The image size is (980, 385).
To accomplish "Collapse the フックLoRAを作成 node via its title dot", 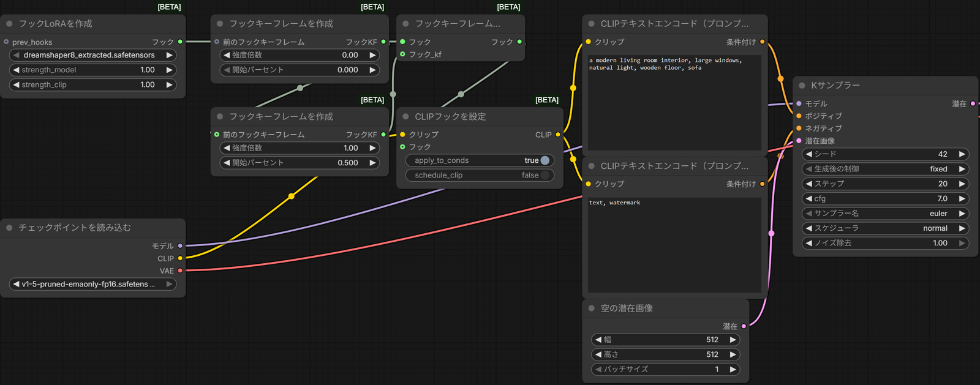I will coord(9,23).
